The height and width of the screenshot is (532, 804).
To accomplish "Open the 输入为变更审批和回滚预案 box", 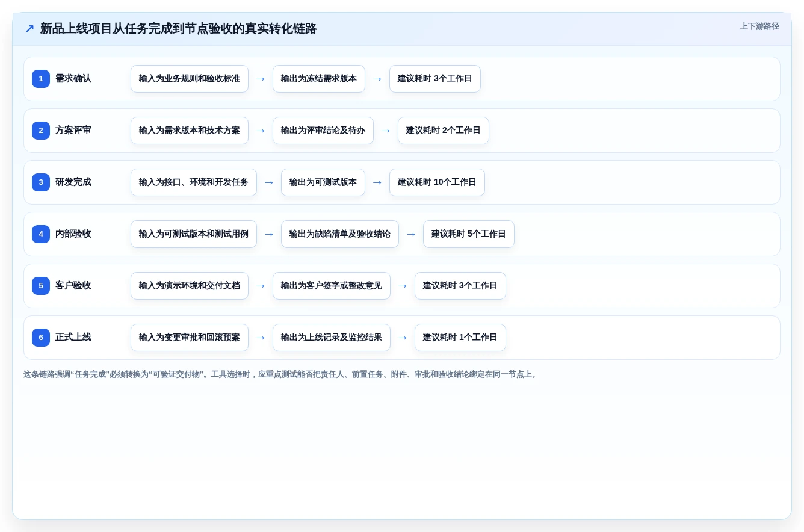I will [190, 338].
